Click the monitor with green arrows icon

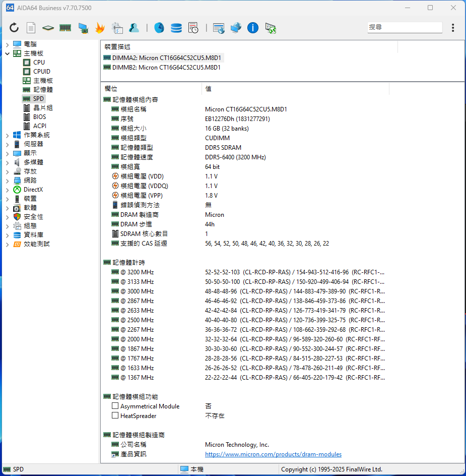point(271,28)
